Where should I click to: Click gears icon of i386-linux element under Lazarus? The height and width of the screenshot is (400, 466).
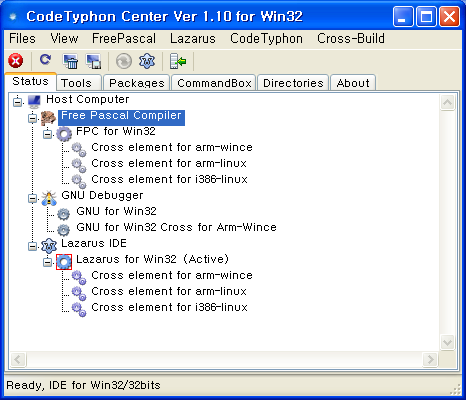click(79, 309)
